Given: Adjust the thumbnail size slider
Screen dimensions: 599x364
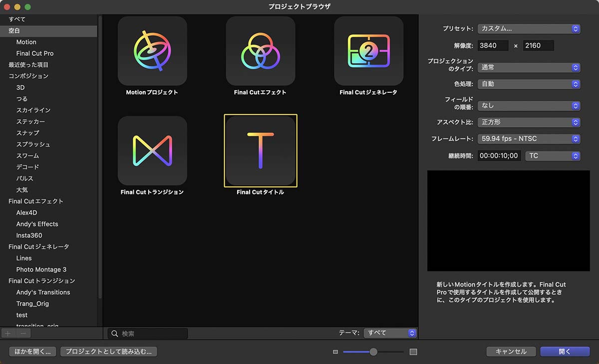Looking at the screenshot, I should click(x=373, y=352).
